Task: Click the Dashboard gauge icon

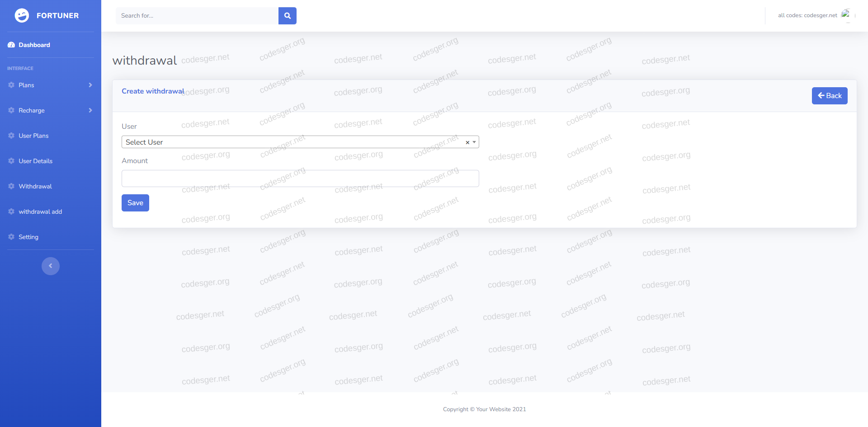Action: pos(11,45)
